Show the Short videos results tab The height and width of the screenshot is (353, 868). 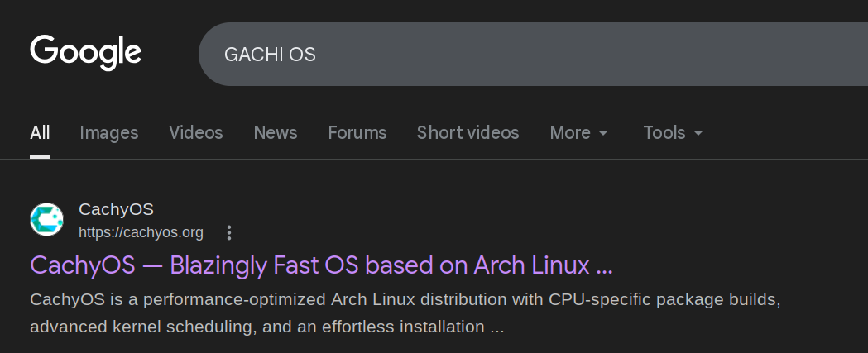tap(468, 133)
